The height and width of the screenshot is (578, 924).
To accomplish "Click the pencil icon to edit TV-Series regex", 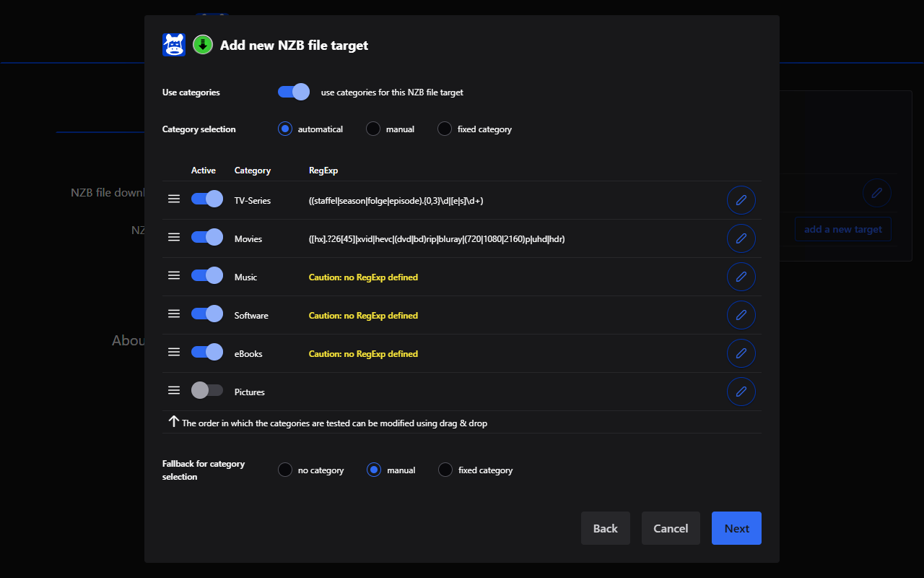I will pyautogui.click(x=741, y=199).
